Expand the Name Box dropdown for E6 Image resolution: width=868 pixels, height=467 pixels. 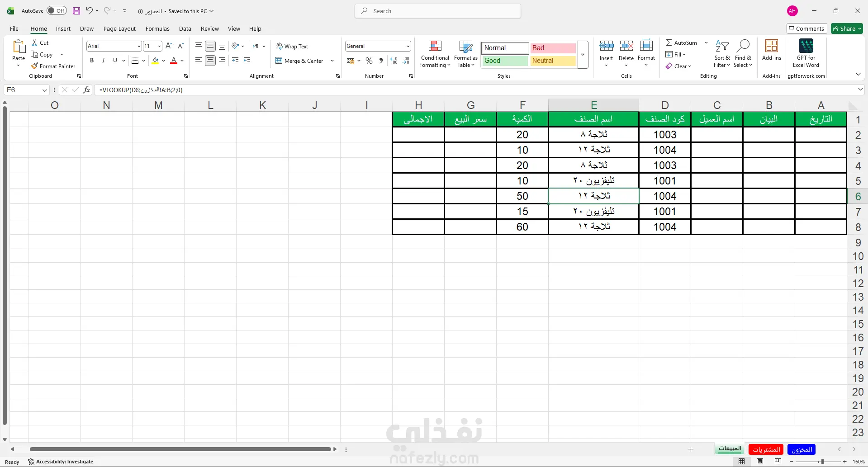click(45, 90)
